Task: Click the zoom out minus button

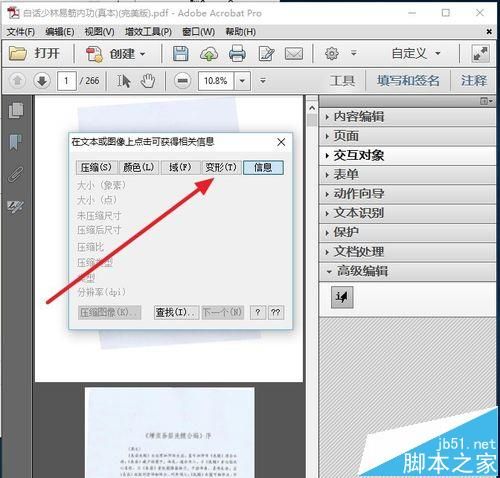Action: [x=182, y=81]
